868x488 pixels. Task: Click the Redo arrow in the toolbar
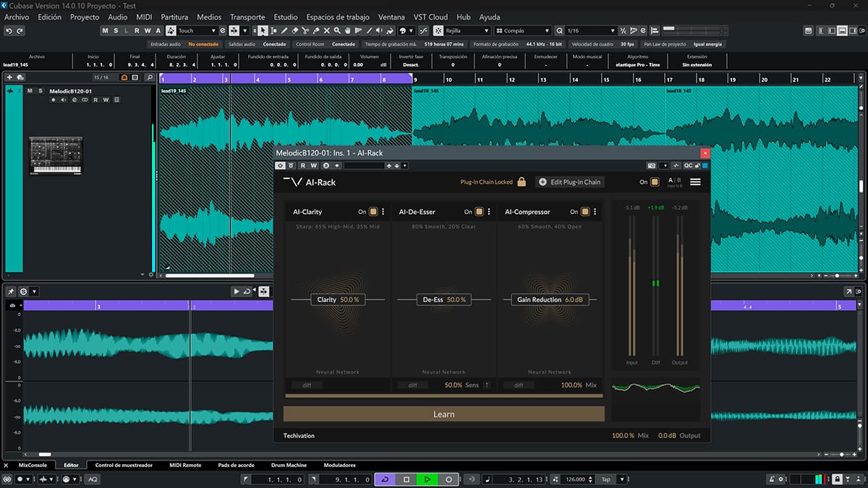[x=20, y=30]
